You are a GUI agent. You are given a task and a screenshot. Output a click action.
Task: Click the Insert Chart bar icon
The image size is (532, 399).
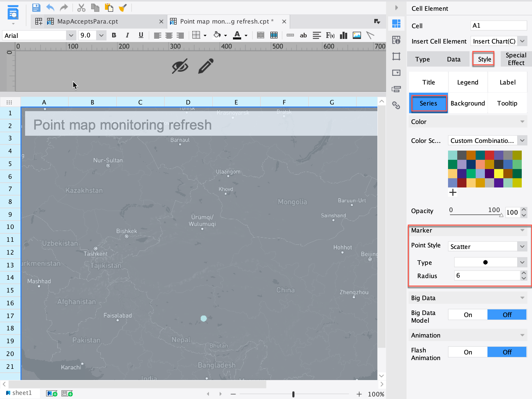pos(343,35)
